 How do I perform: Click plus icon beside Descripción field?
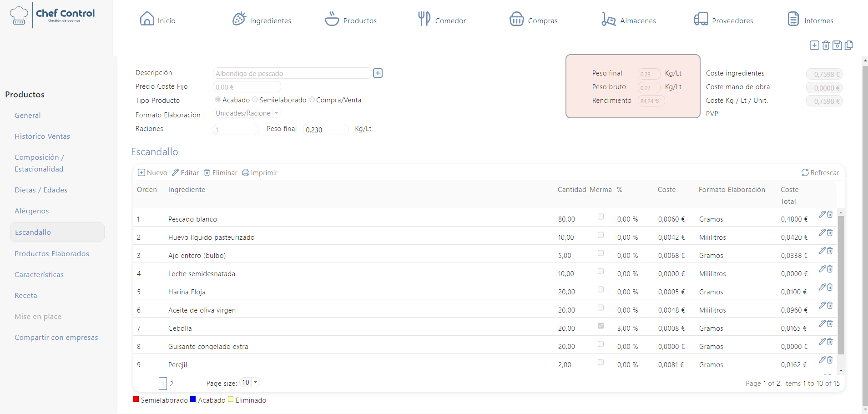[x=378, y=73]
